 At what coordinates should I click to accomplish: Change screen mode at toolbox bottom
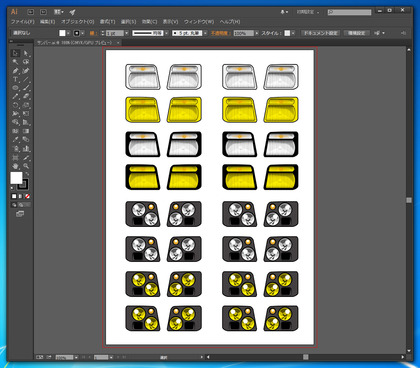tap(20, 214)
